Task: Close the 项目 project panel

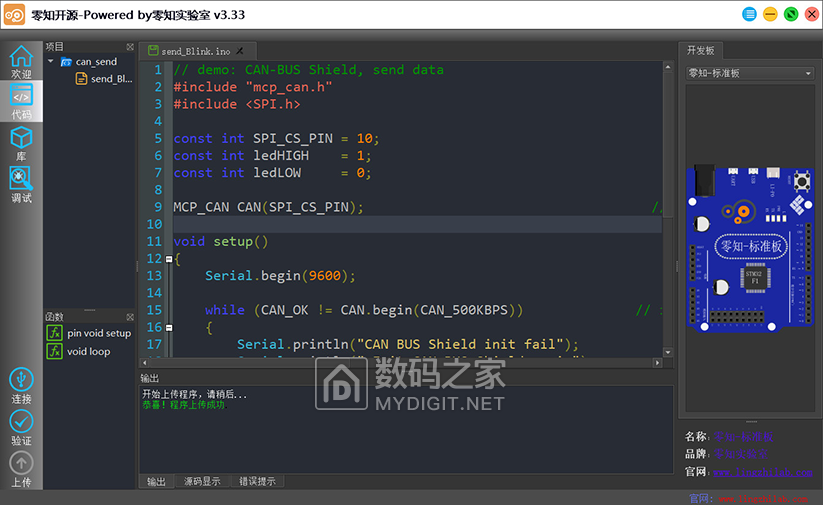Action: coord(130,47)
